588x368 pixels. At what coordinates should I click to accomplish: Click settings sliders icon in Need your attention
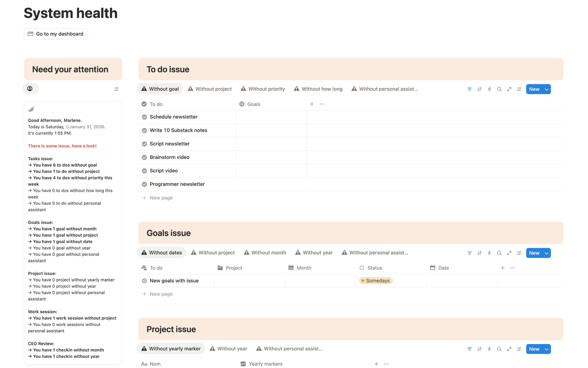click(x=116, y=89)
